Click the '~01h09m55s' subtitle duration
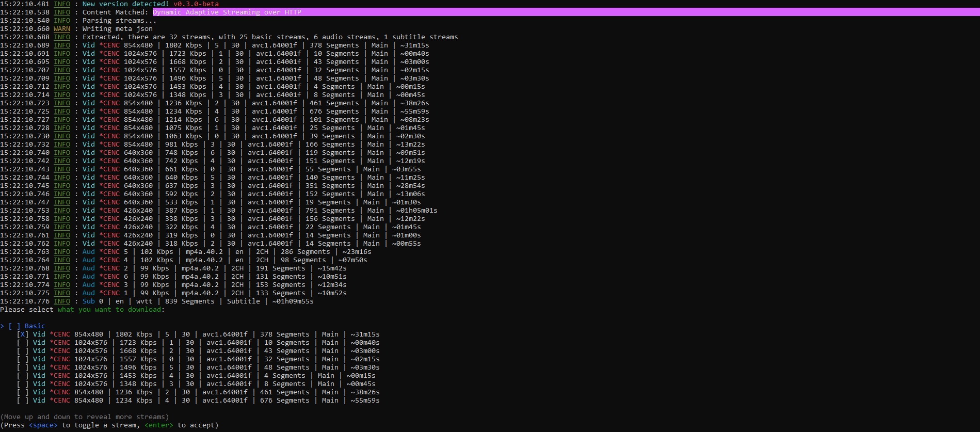The image size is (980, 432). click(x=293, y=301)
